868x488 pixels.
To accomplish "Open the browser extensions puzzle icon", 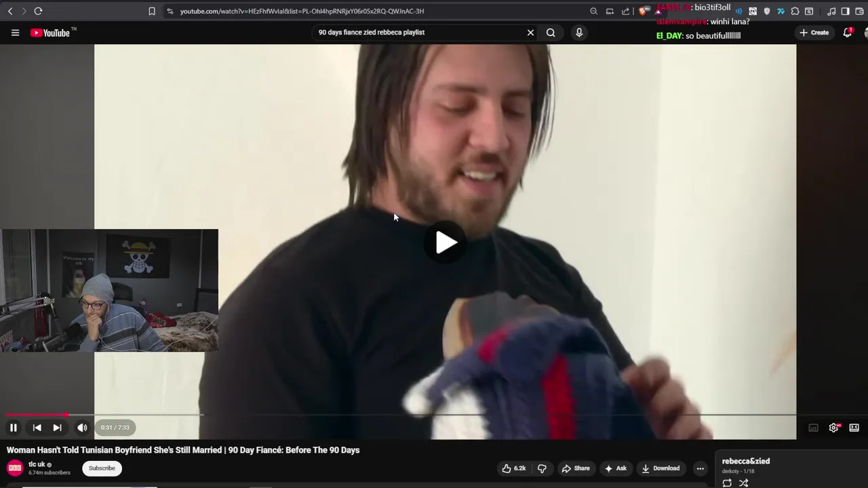I will click(795, 11).
